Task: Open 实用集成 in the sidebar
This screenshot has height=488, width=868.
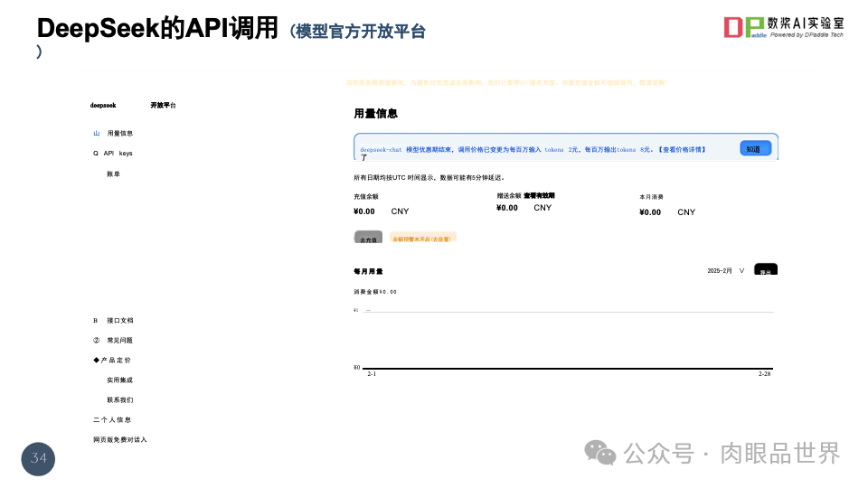Action: tap(120, 380)
